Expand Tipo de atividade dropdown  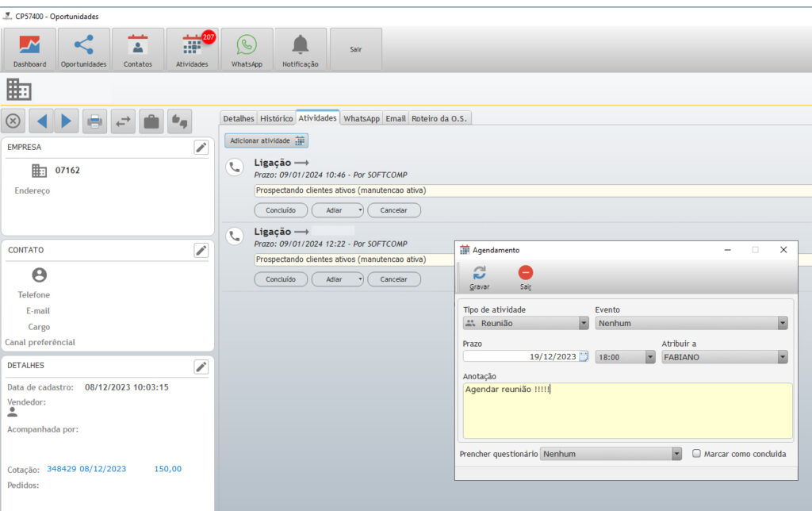[x=584, y=324]
